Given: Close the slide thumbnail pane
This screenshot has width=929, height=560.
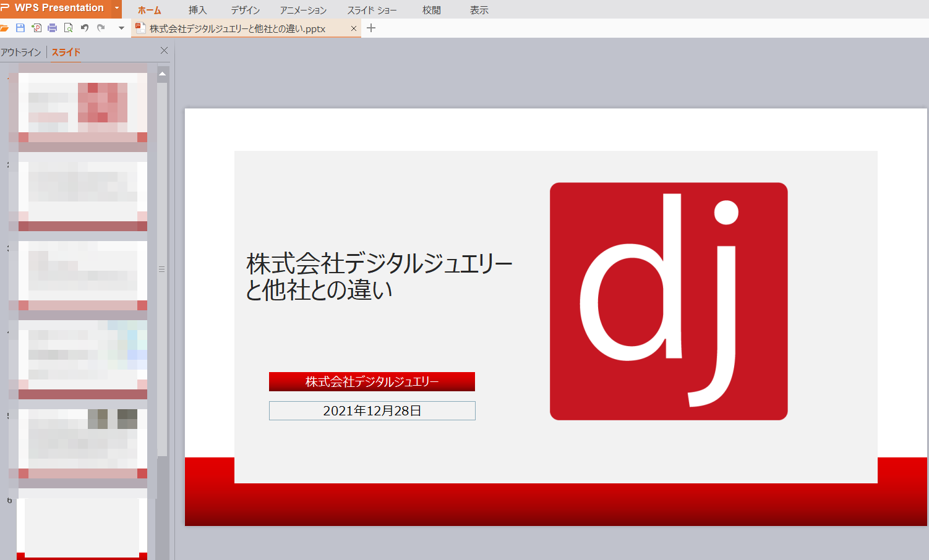Looking at the screenshot, I should tap(164, 51).
